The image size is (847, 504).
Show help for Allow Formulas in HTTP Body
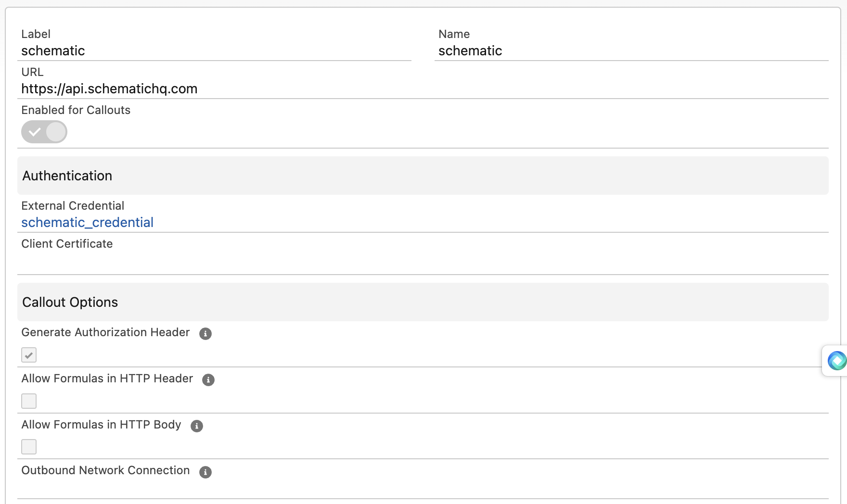(x=196, y=426)
